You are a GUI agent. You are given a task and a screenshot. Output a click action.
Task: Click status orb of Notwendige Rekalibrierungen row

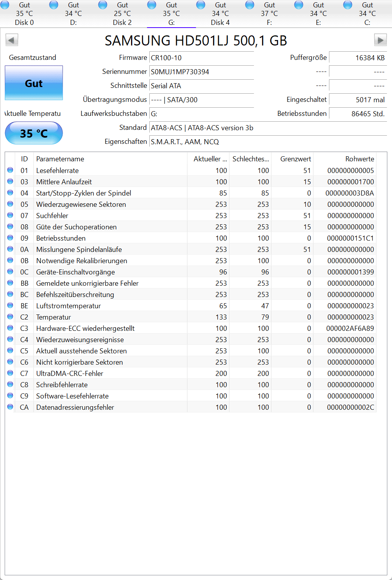coord(10,260)
